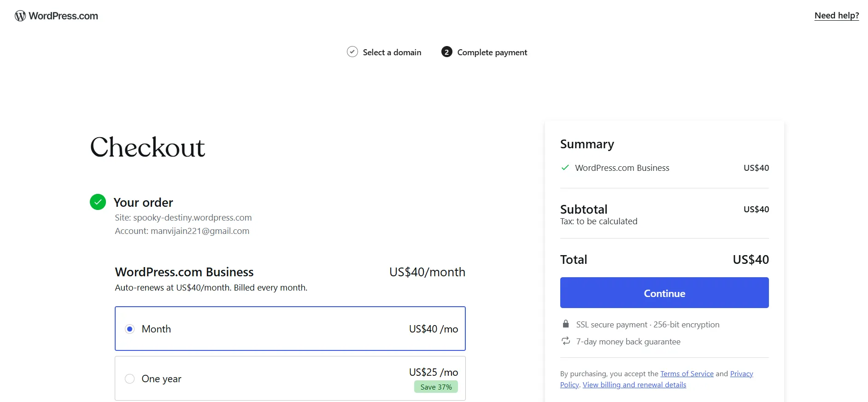Image resolution: width=868 pixels, height=402 pixels.
Task: Open View billing and renewal details
Action: click(x=634, y=385)
